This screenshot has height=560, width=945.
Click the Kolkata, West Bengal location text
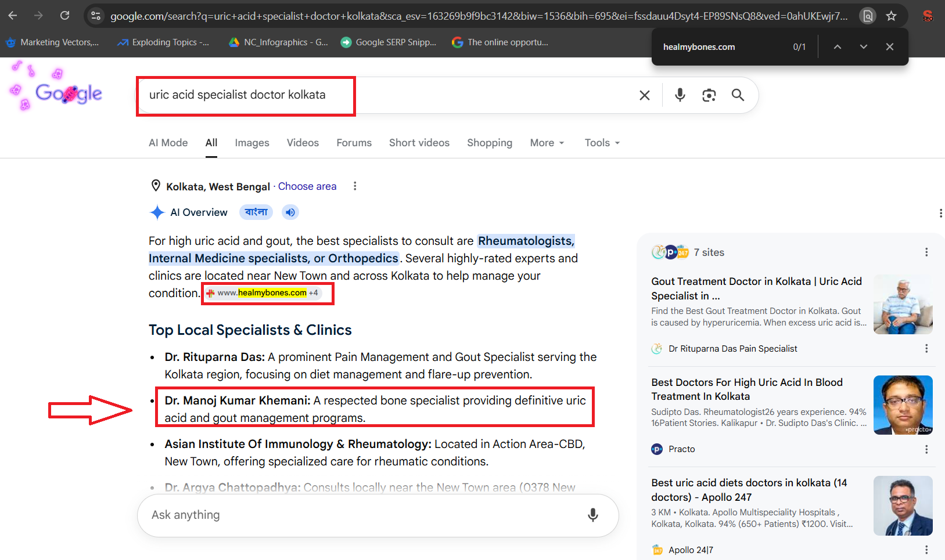click(218, 187)
